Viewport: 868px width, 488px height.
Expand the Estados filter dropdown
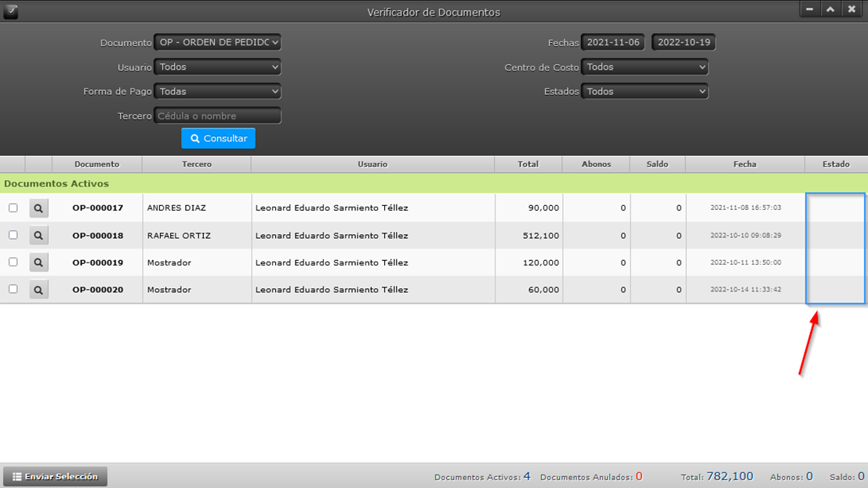[x=645, y=92]
